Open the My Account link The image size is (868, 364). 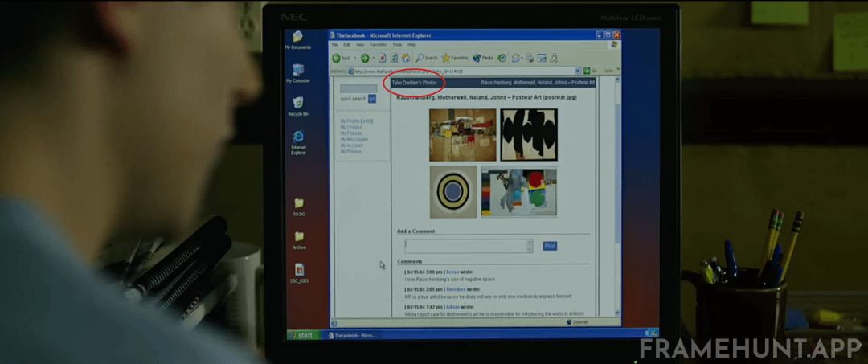coord(352,145)
